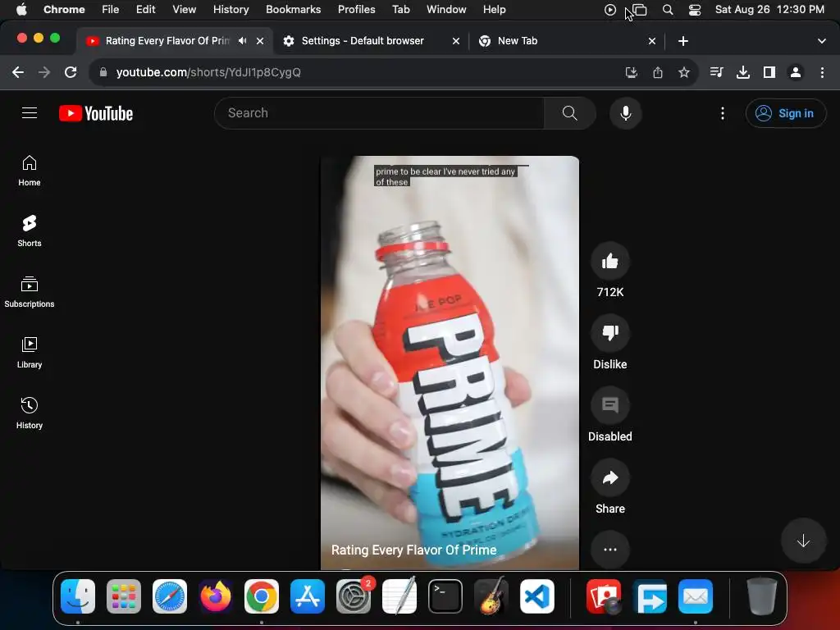
Task: Open Launchpad from the Dock
Action: (x=124, y=596)
